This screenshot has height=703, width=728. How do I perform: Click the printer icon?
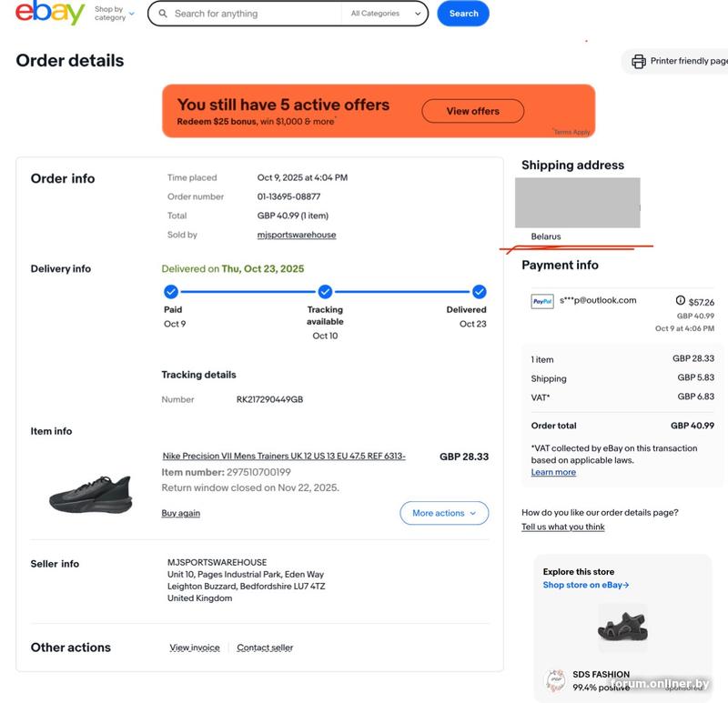click(639, 61)
